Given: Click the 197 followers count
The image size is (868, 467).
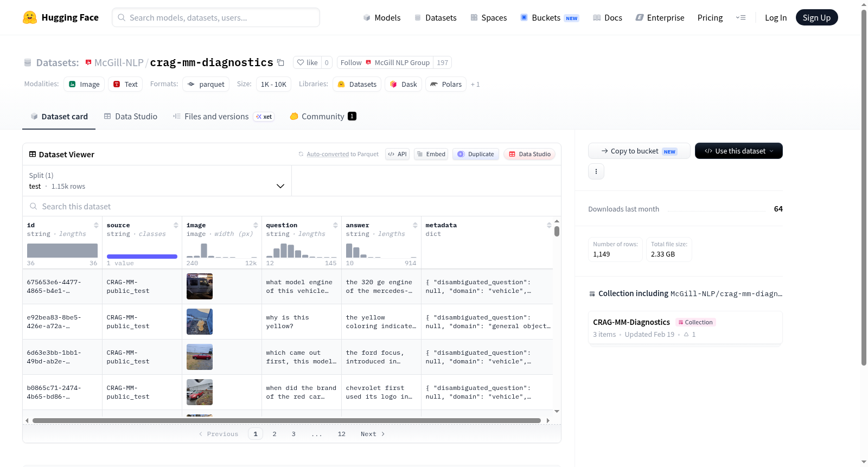Looking at the screenshot, I should (443, 62).
